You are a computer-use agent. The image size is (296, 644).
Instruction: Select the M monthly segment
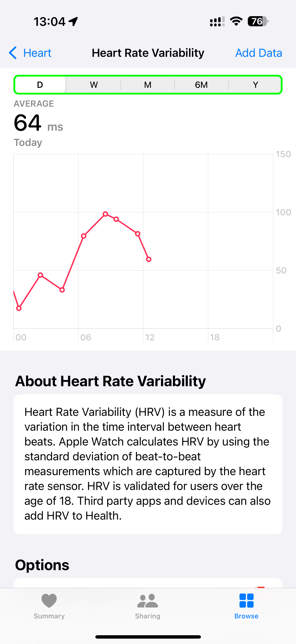click(148, 84)
